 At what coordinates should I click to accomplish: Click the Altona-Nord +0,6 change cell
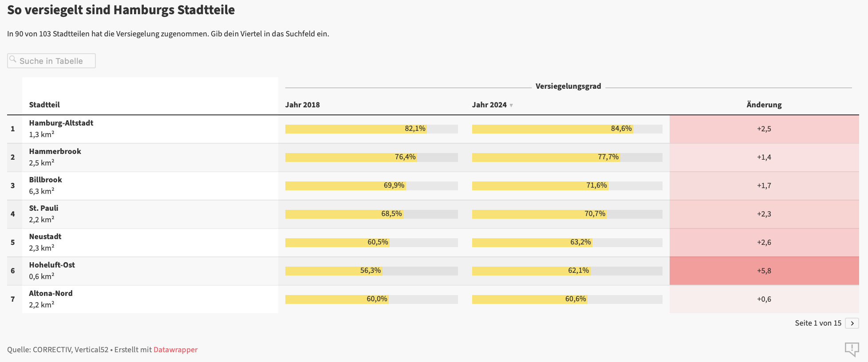click(x=764, y=299)
